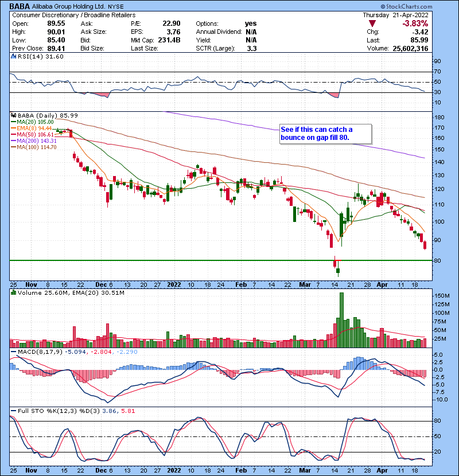Click the EMA(8) 94.44 legend entry
This screenshot has width=459, height=476.
(32, 128)
